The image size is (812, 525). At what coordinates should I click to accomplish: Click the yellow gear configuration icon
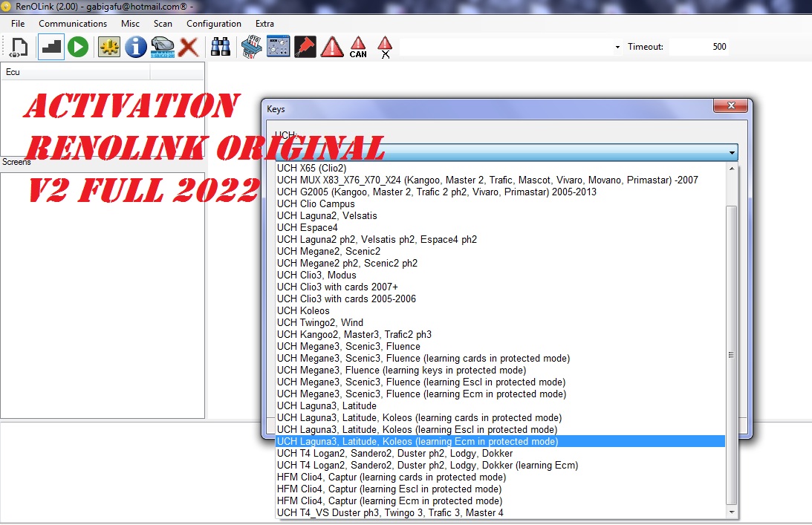pyautogui.click(x=108, y=47)
